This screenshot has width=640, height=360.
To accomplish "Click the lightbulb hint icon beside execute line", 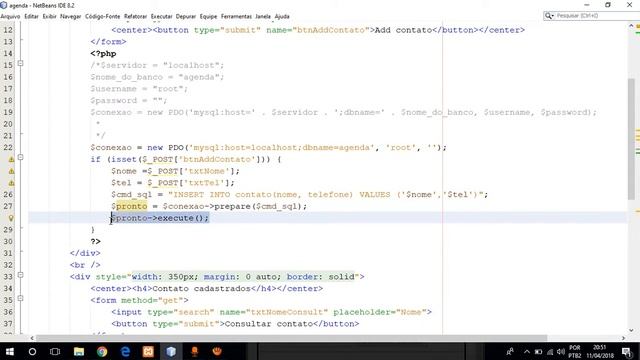I will click(x=11, y=218).
